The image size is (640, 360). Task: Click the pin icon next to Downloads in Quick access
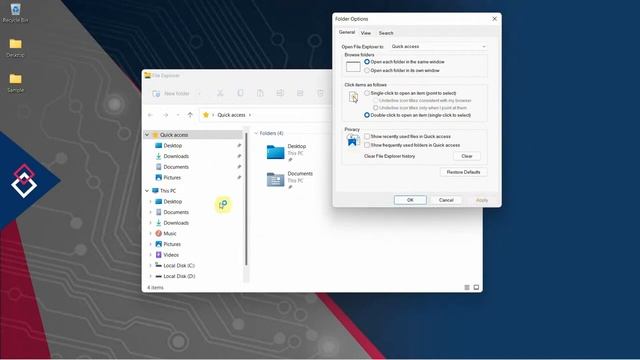click(x=239, y=156)
